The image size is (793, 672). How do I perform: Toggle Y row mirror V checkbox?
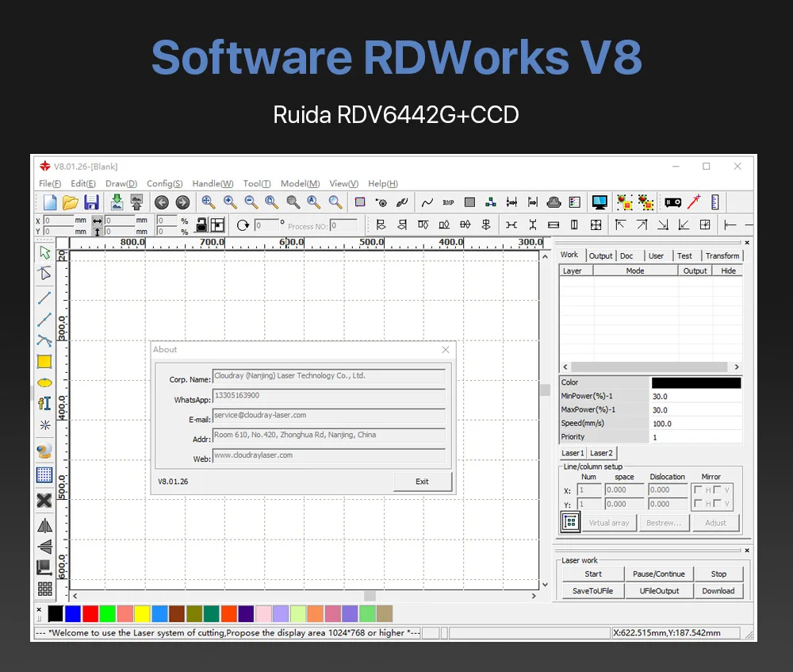coord(717,503)
